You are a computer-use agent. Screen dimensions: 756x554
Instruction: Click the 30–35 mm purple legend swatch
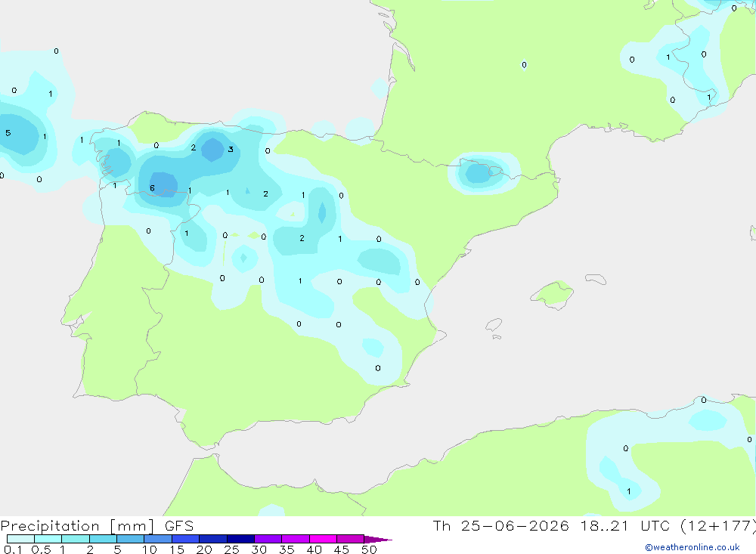[x=268, y=539]
